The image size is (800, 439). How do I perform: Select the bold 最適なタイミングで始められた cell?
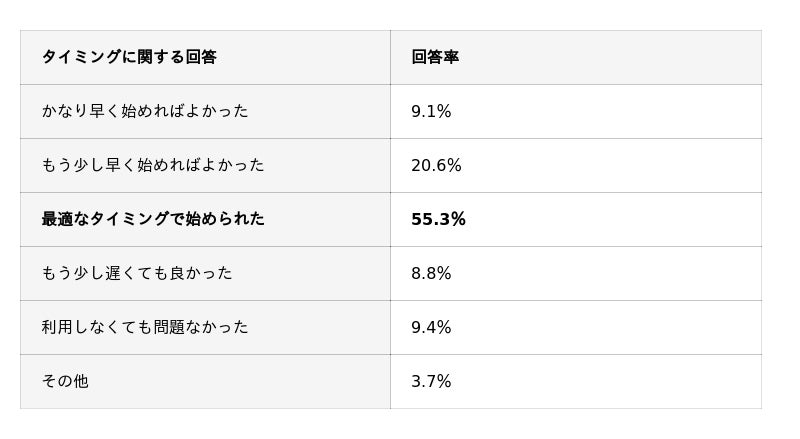point(153,219)
